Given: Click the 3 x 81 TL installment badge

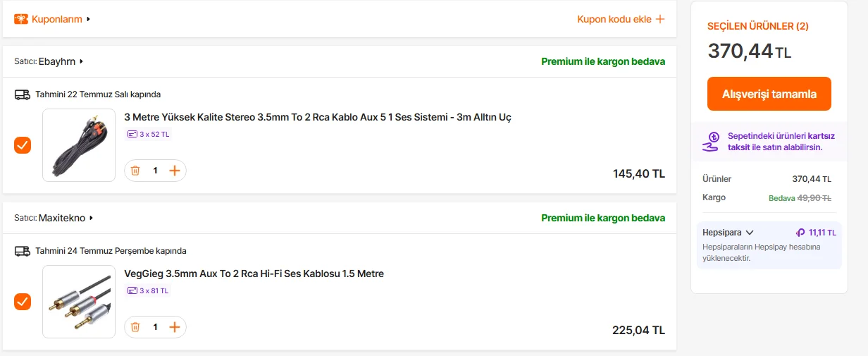Looking at the screenshot, I should 148,290.
